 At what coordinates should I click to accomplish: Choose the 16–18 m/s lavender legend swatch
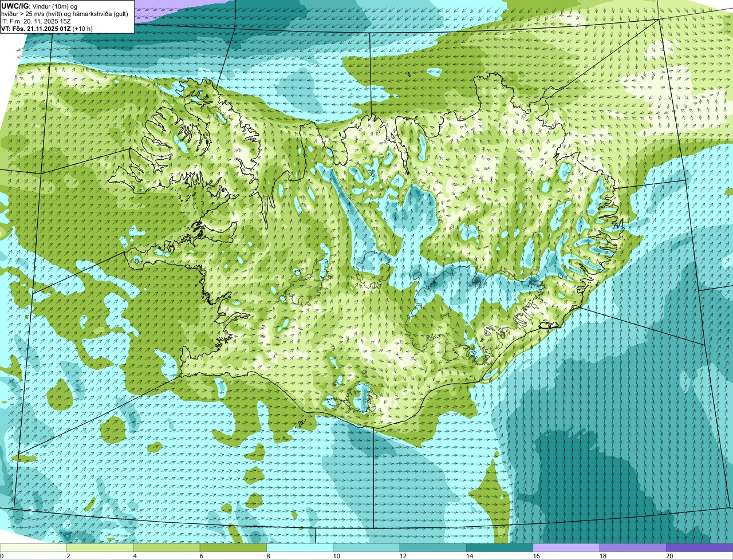pyautogui.click(x=566, y=548)
